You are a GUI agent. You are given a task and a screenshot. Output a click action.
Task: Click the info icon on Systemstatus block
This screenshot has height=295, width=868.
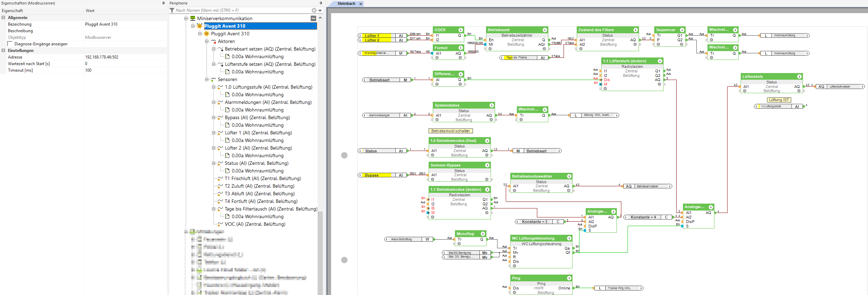(x=492, y=105)
